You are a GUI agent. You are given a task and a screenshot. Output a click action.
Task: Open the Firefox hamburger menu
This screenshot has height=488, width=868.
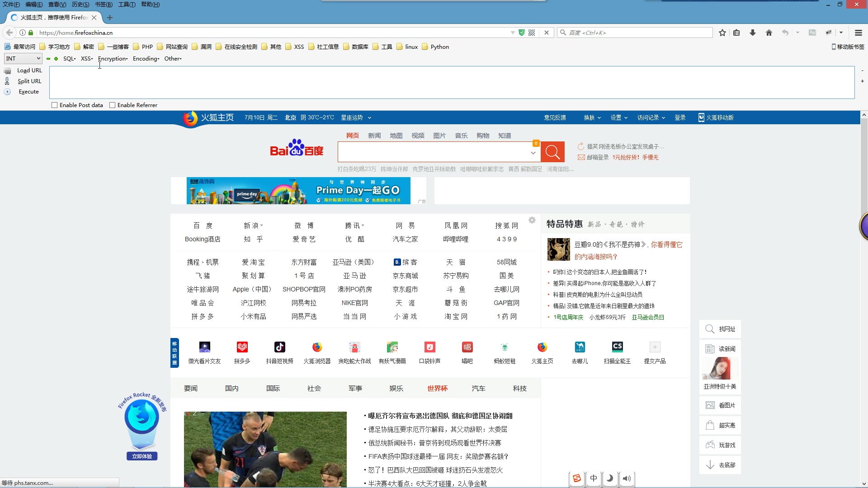tap(858, 32)
